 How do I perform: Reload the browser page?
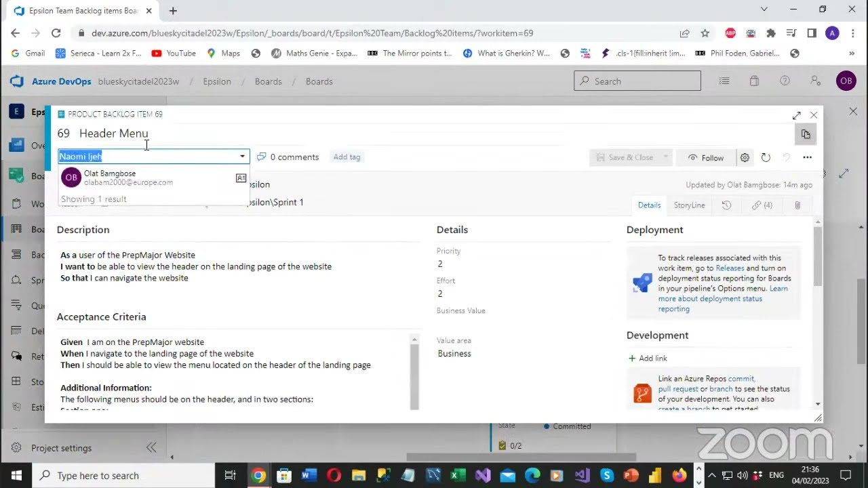pyautogui.click(x=56, y=33)
